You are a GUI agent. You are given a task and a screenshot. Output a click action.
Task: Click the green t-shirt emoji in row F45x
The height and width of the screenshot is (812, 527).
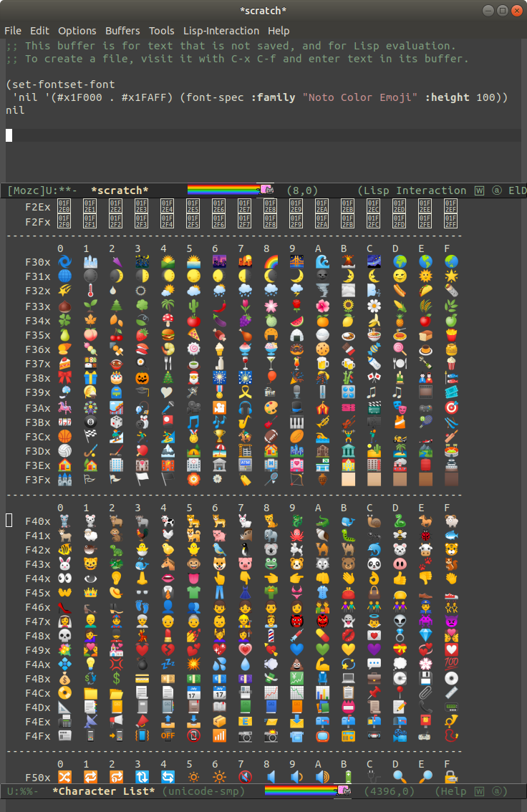tap(193, 592)
